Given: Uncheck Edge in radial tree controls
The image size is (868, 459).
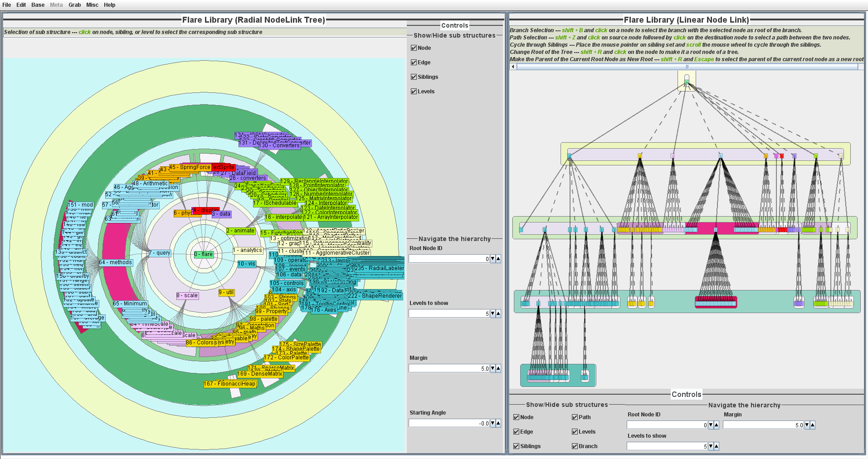Looking at the screenshot, I should [414, 63].
